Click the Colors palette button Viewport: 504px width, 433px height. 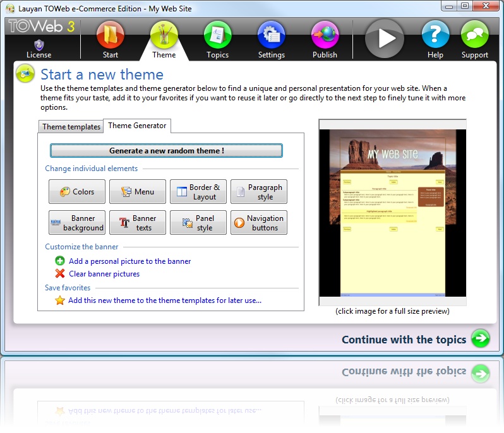[x=77, y=192]
